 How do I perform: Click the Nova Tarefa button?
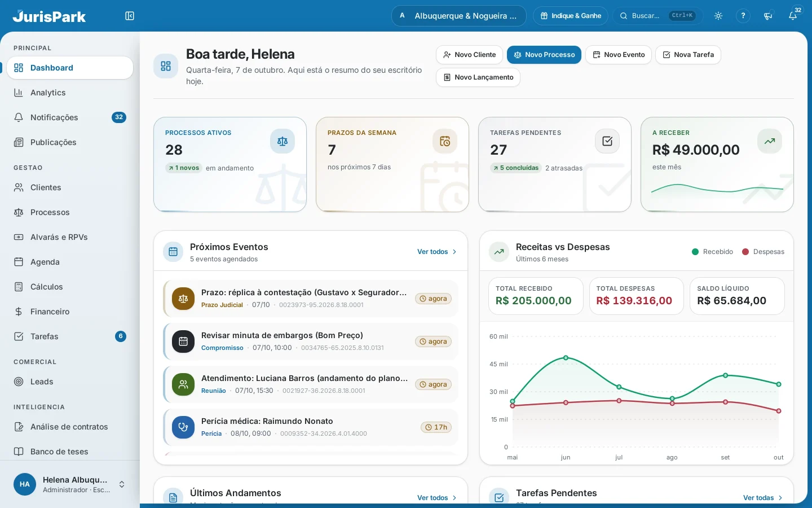pos(688,55)
